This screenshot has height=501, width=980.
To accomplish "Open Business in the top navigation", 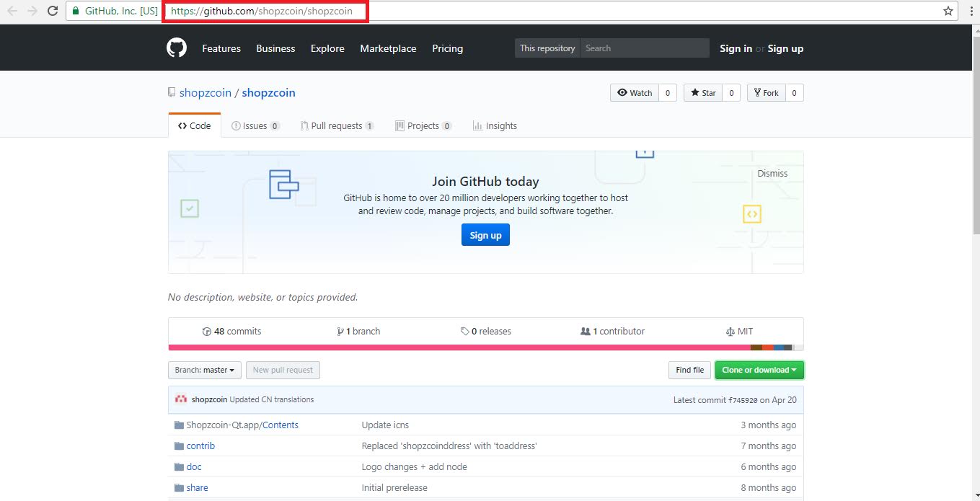I will click(x=275, y=48).
